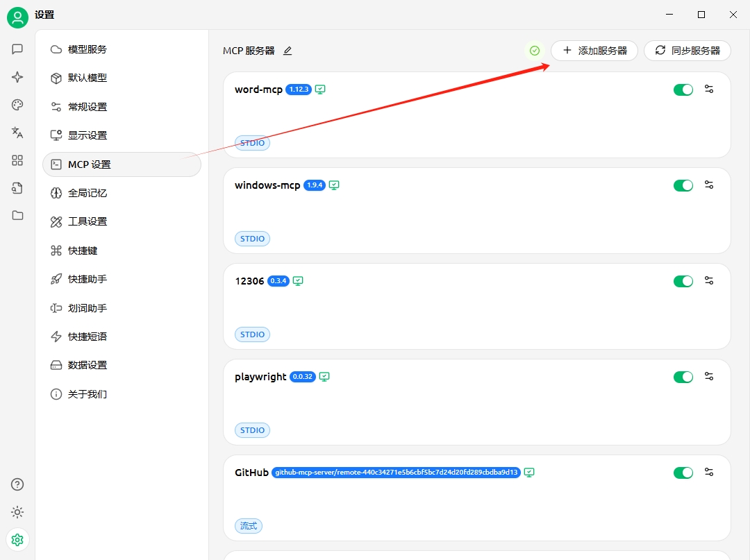Open 划词助手 settings
The height and width of the screenshot is (560, 750).
tap(122, 308)
